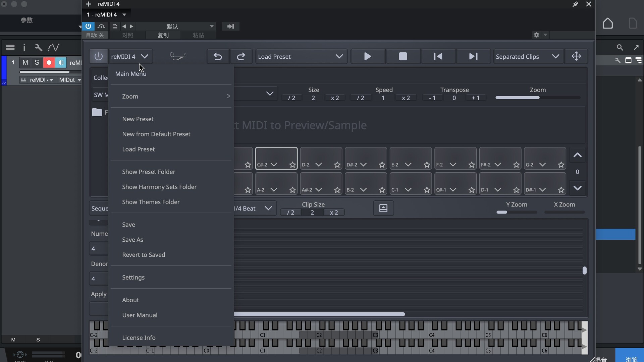Viewport: 644px width, 362px height.
Task: Expand the reMIDI 4 main menu arrow
Action: pos(145,56)
